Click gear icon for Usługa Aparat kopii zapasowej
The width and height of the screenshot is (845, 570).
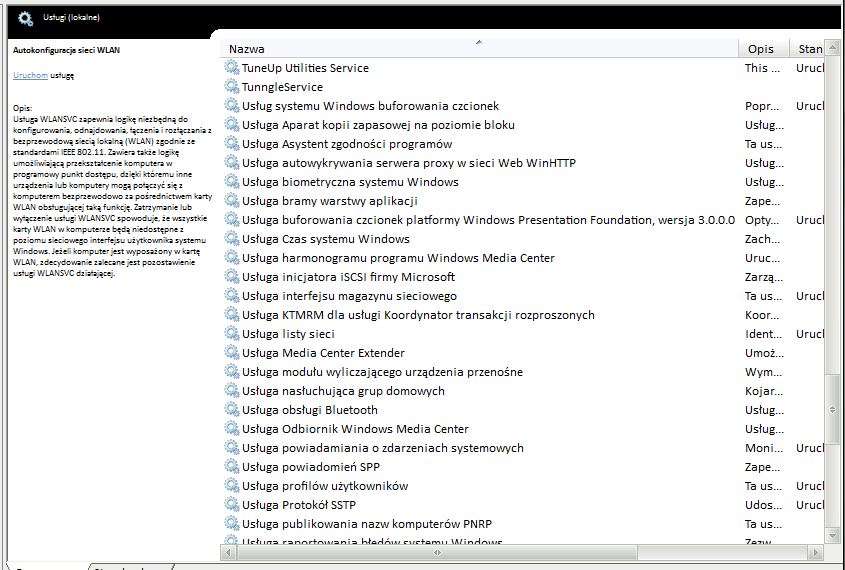[232, 124]
